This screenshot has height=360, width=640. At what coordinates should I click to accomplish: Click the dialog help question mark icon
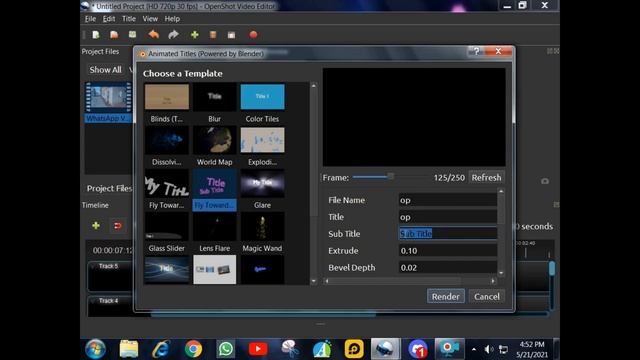tap(476, 51)
